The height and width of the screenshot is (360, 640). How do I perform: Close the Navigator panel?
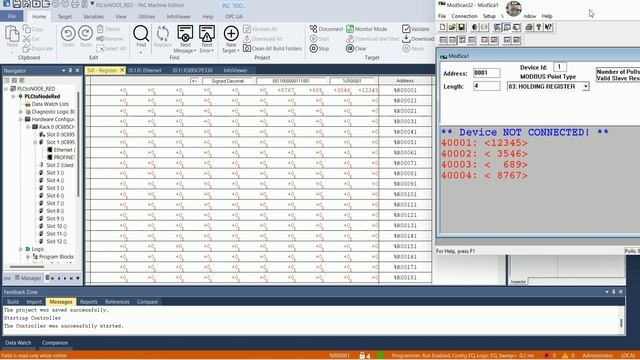pyautogui.click(x=78, y=71)
